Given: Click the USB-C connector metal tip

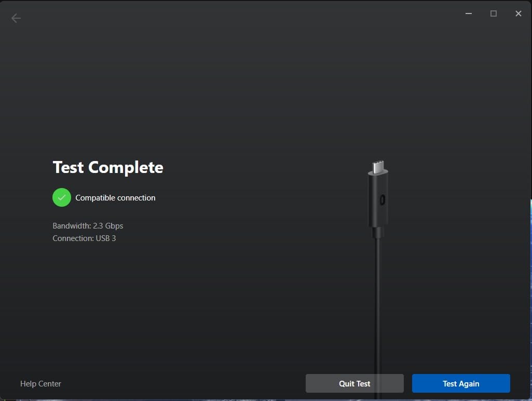Looking at the screenshot, I should point(378,167).
